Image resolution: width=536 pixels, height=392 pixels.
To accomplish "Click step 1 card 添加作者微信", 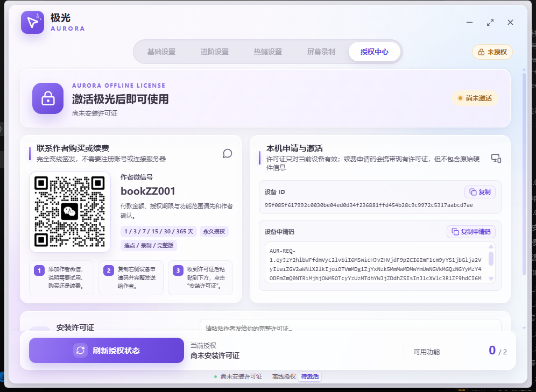I will [x=61, y=277].
